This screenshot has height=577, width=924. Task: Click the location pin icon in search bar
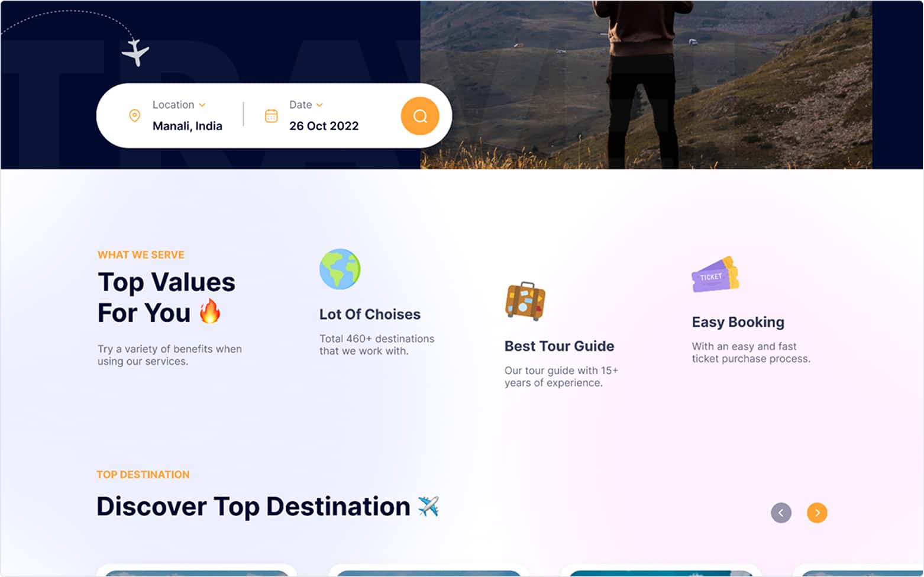pyautogui.click(x=134, y=116)
